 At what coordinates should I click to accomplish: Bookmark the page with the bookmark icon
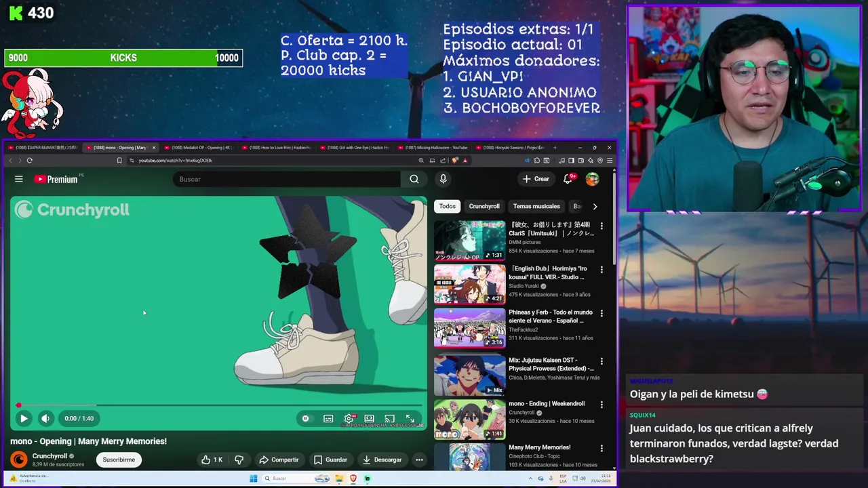(119, 161)
